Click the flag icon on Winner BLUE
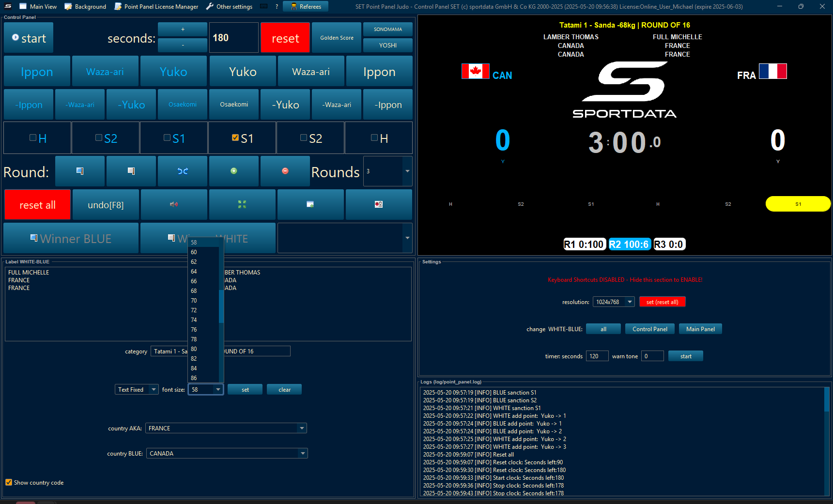The image size is (833, 504). point(34,238)
